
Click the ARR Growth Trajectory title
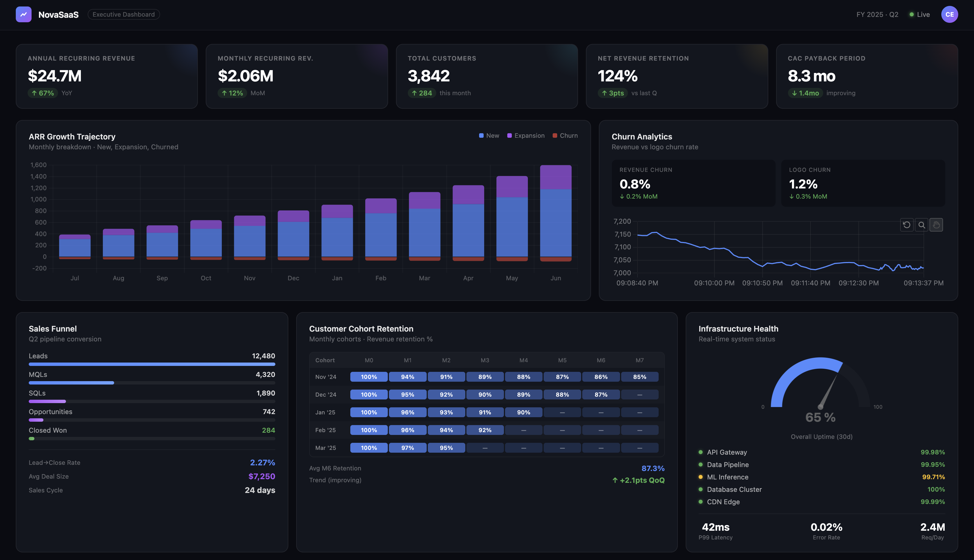(x=72, y=137)
